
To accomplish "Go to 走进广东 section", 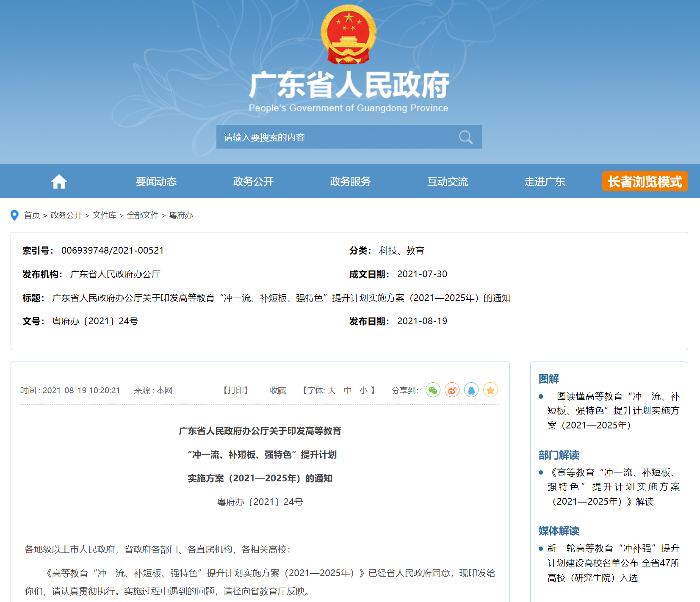I will coord(545,182).
